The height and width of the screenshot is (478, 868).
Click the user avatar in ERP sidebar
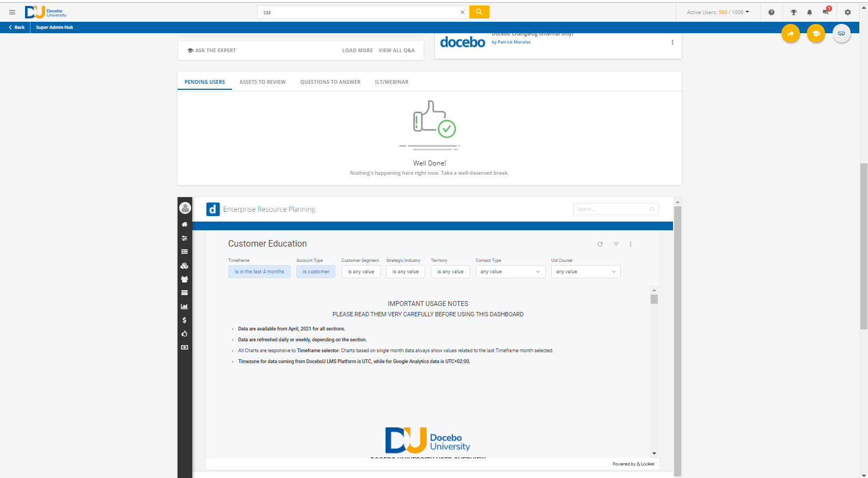[185, 208]
